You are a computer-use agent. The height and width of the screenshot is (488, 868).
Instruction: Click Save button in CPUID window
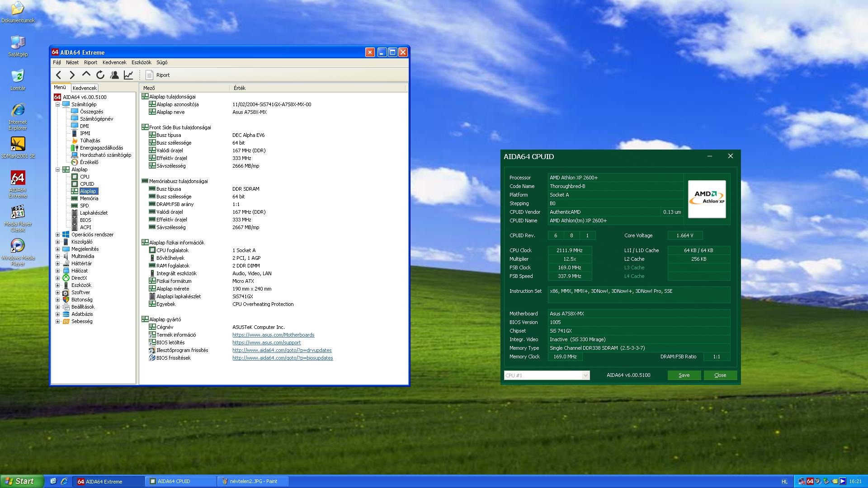(x=684, y=375)
